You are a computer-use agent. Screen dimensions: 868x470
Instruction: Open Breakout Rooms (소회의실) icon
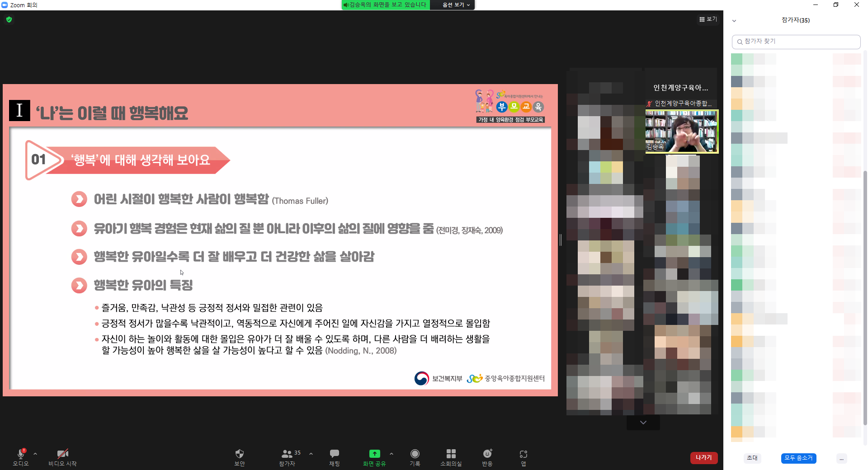451,454
